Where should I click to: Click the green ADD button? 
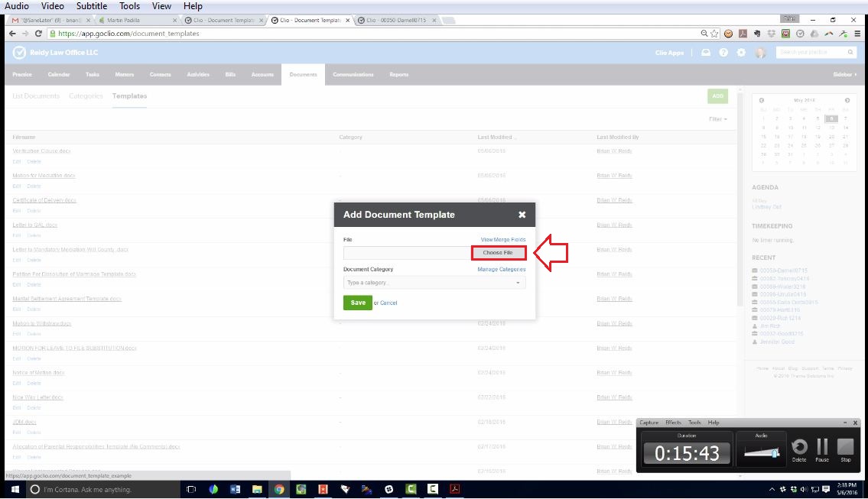[717, 96]
